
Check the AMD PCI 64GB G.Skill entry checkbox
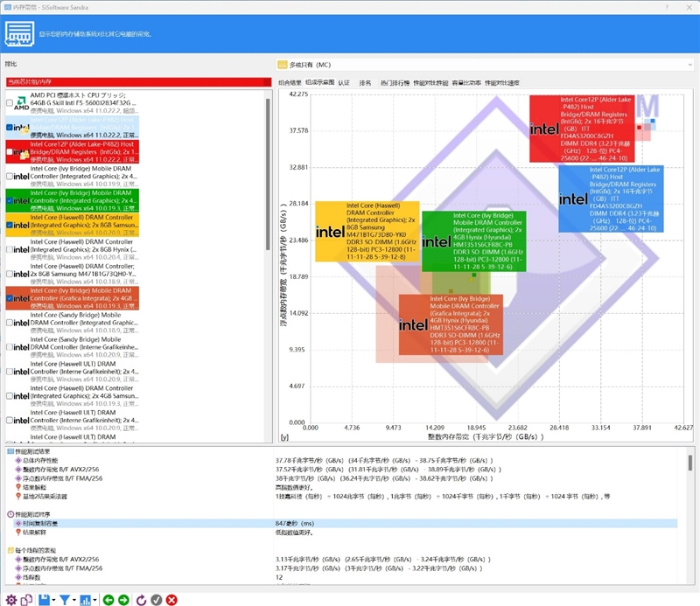[10, 103]
